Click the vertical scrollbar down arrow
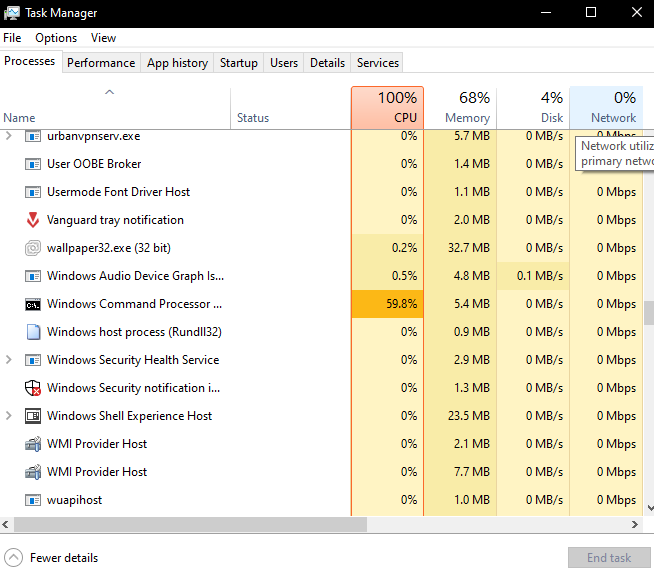Image resolution: width=654 pixels, height=577 pixels. click(650, 508)
